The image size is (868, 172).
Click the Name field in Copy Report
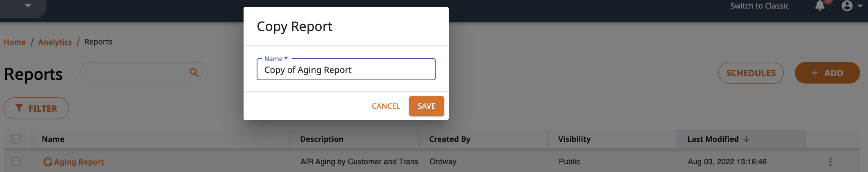click(x=346, y=70)
